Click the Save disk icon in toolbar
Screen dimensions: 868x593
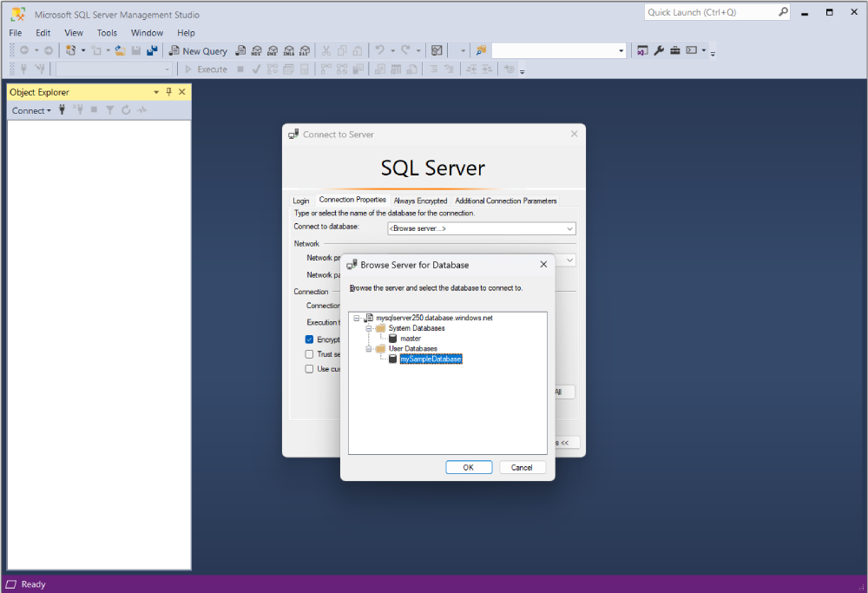[136, 51]
